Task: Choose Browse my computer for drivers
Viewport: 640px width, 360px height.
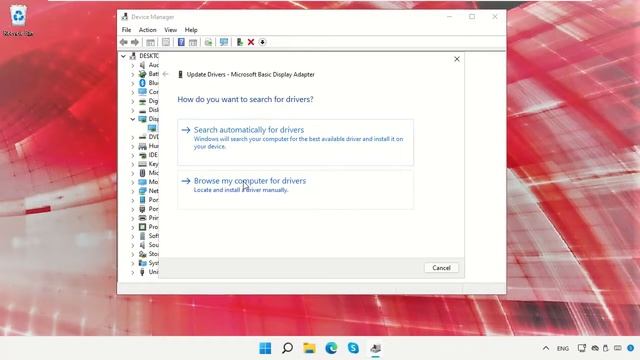Action: tap(296, 190)
